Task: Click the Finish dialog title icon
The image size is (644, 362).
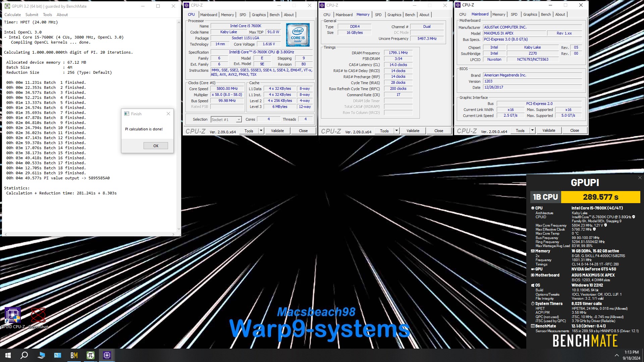Action: 127,114
